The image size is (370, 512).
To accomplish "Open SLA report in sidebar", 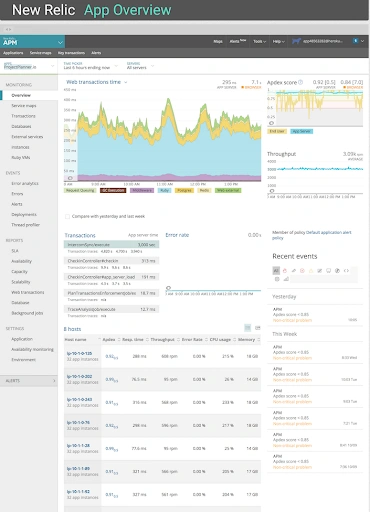I will point(15,251).
